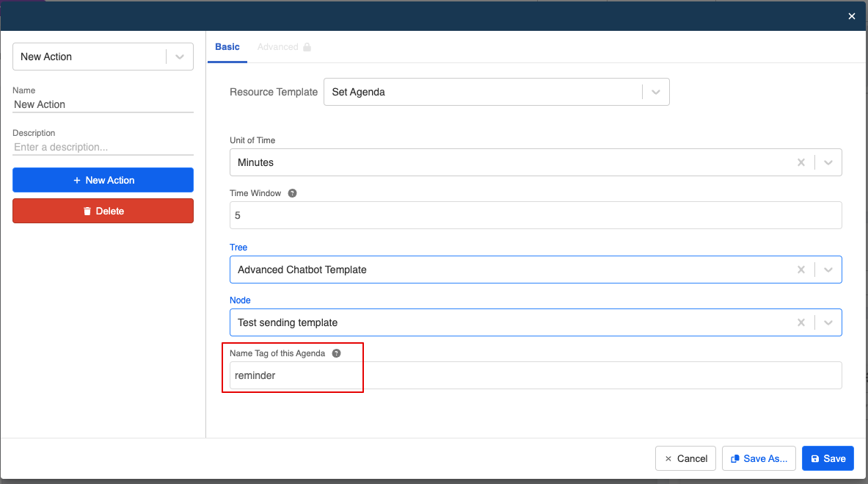Close the dialog with the X icon

(851, 16)
